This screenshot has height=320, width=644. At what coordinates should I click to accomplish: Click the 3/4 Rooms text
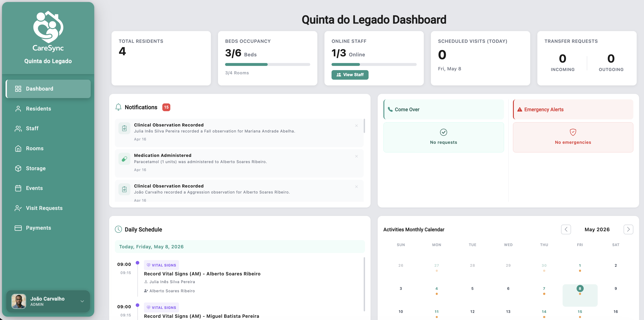pos(237,73)
